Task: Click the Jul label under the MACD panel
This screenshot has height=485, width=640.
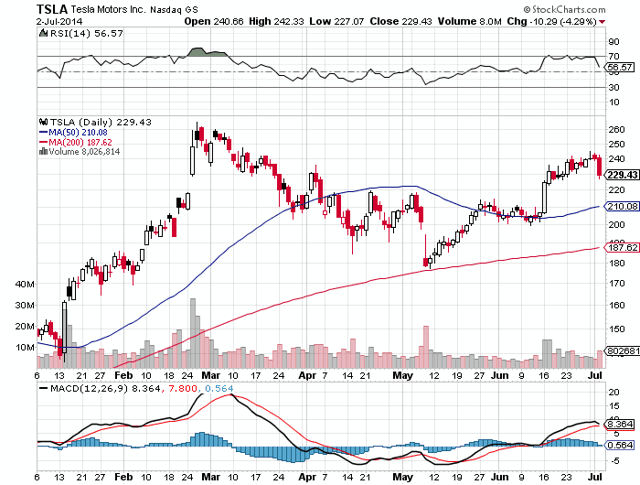Action: [596, 476]
